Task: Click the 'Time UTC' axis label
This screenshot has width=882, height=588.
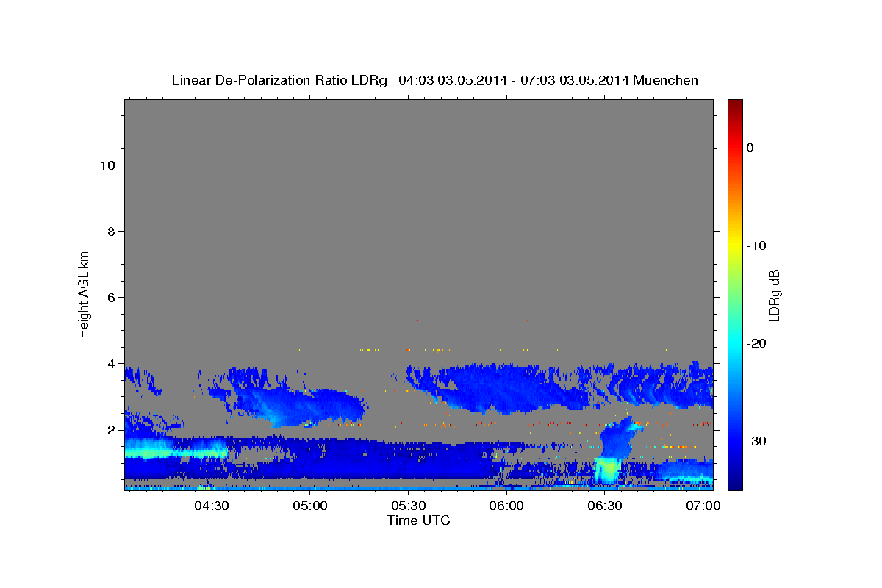Action: pos(418,520)
